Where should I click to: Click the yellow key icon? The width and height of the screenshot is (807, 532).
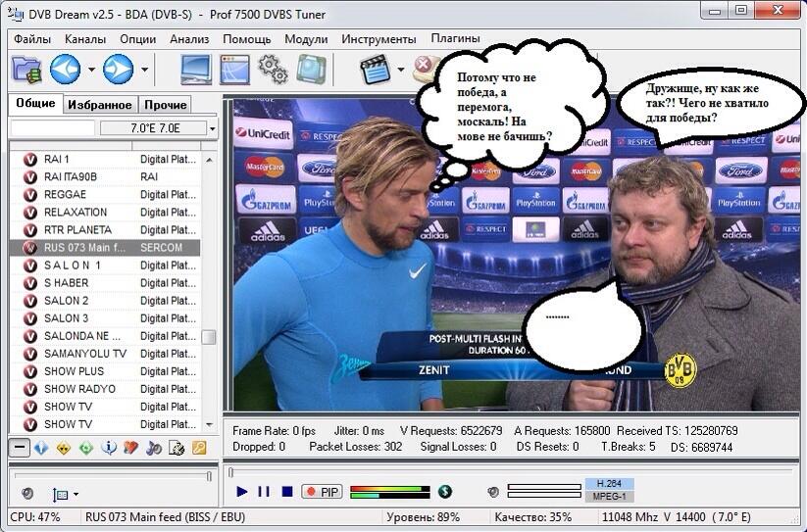point(199,448)
